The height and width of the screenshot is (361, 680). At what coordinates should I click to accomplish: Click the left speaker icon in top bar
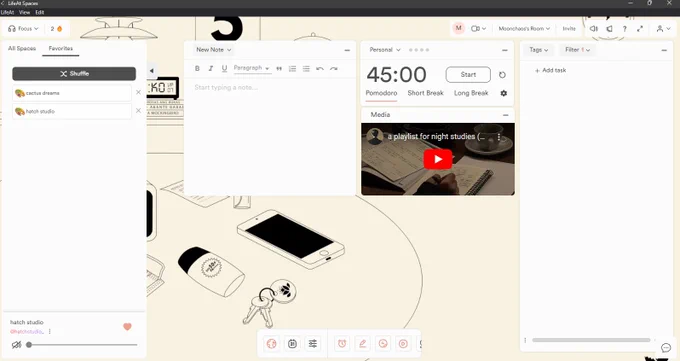[x=594, y=29]
